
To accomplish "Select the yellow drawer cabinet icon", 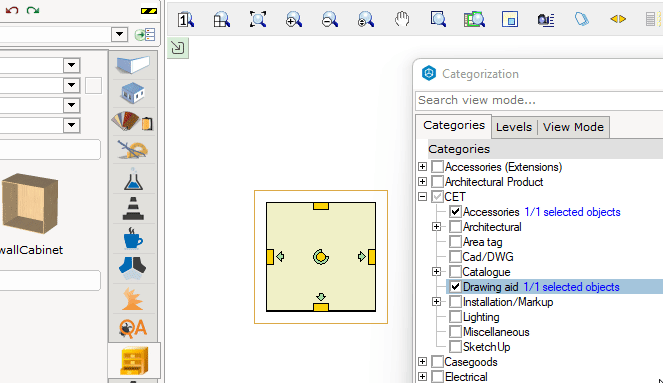I will (x=134, y=361).
